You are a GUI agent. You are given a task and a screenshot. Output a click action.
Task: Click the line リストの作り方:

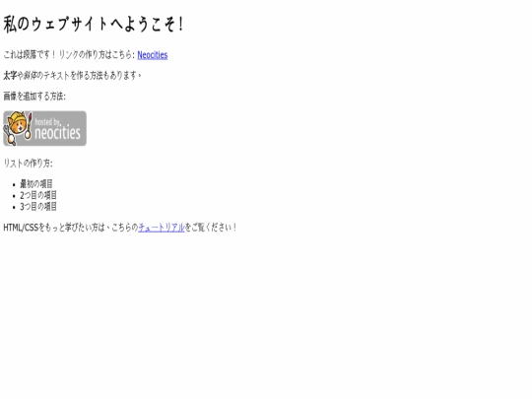29,164
